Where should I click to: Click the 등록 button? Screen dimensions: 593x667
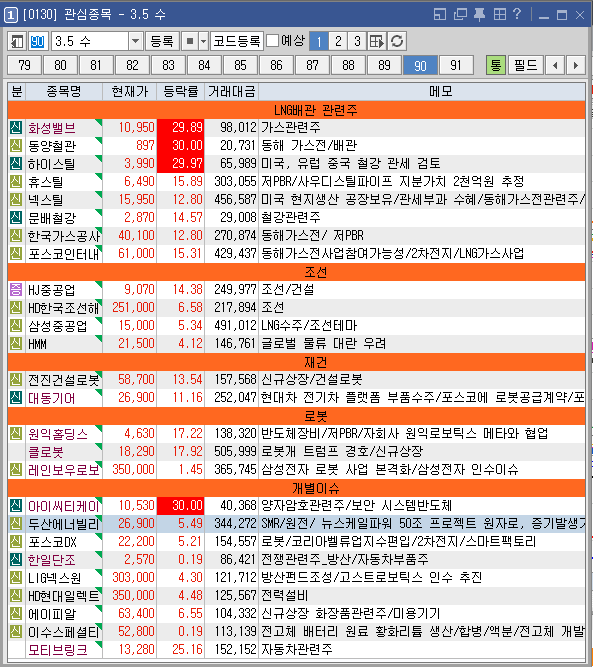click(x=162, y=41)
